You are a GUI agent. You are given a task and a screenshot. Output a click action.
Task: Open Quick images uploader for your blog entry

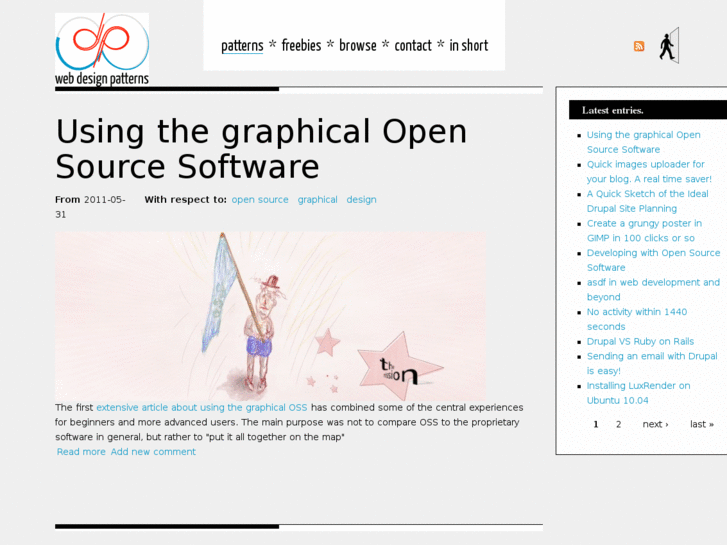pyautogui.click(x=649, y=172)
